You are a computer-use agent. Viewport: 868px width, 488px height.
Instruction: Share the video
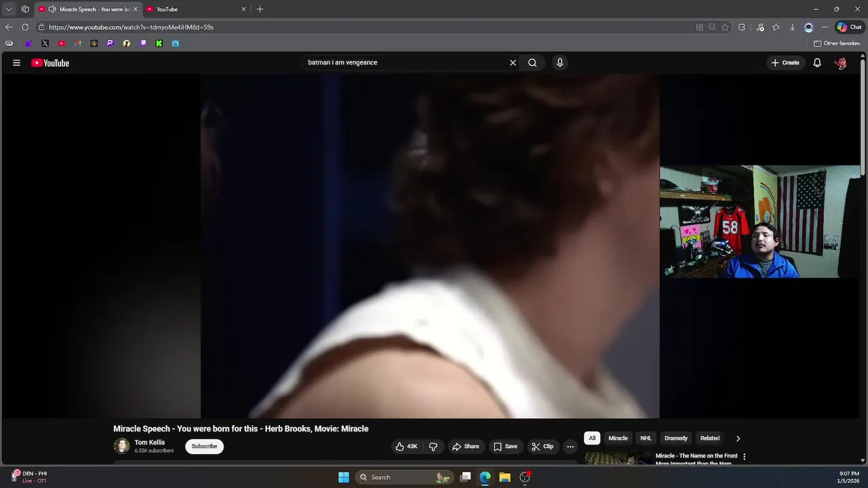click(466, 446)
